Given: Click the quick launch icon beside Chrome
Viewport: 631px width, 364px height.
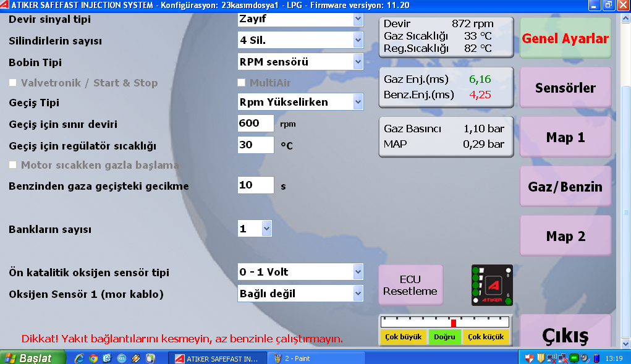Looking at the screenshot, I should pyautogui.click(x=107, y=358).
